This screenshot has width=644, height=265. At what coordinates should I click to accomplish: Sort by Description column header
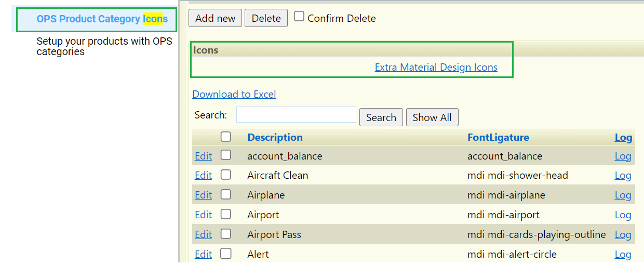[x=275, y=137]
